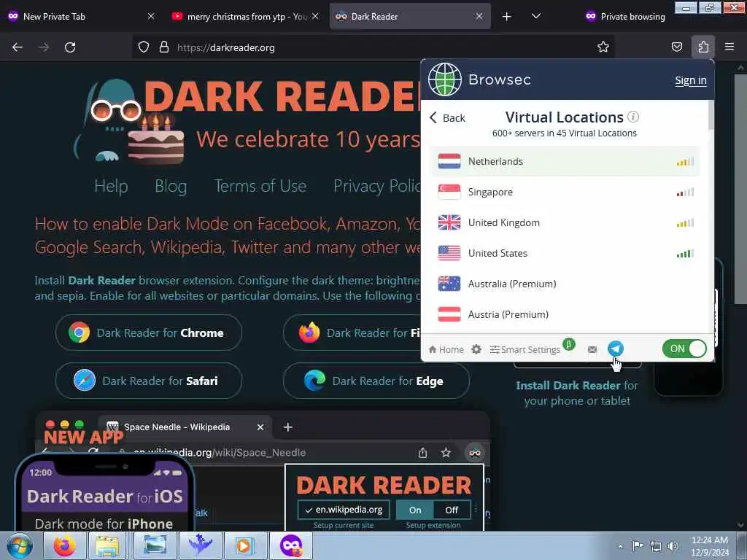Toggle en.wikipedia.org site checkbox in demo
Screen dimensions: 747x560
(x=344, y=510)
